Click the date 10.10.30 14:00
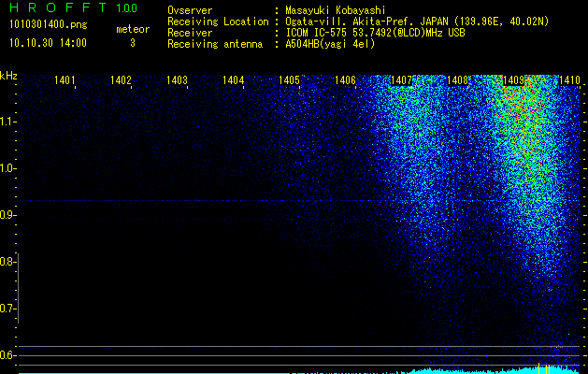 point(48,43)
